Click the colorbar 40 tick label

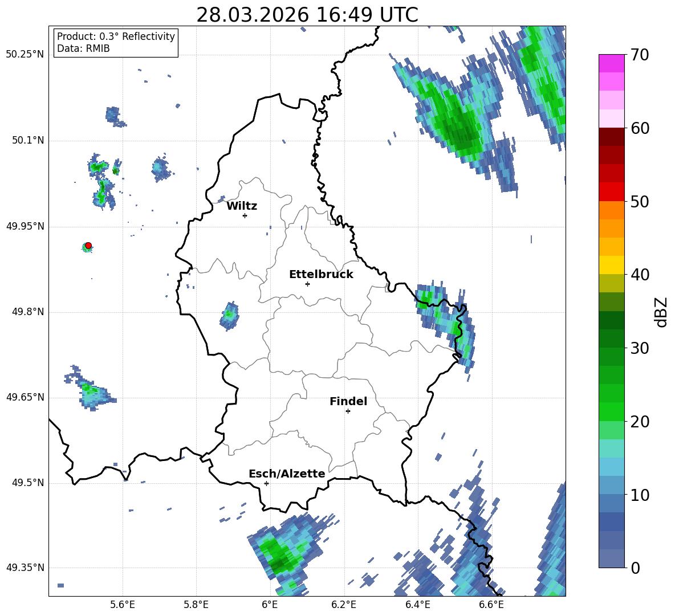click(640, 275)
